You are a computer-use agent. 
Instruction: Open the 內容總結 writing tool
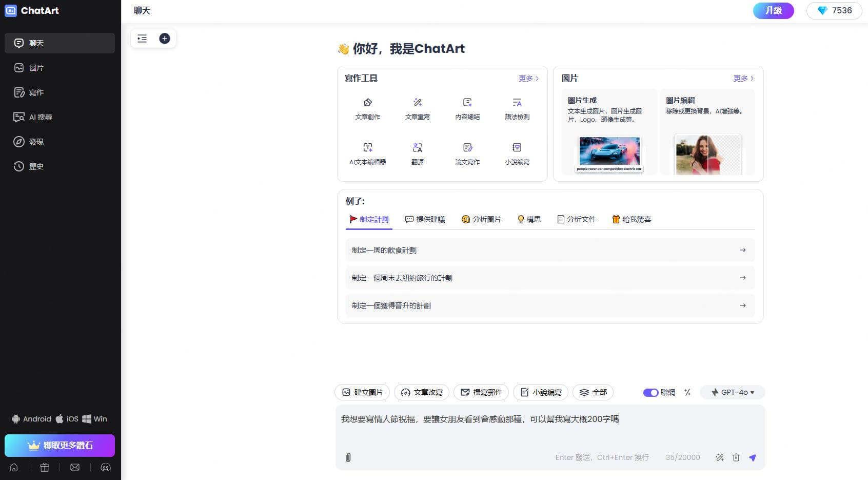(467, 109)
